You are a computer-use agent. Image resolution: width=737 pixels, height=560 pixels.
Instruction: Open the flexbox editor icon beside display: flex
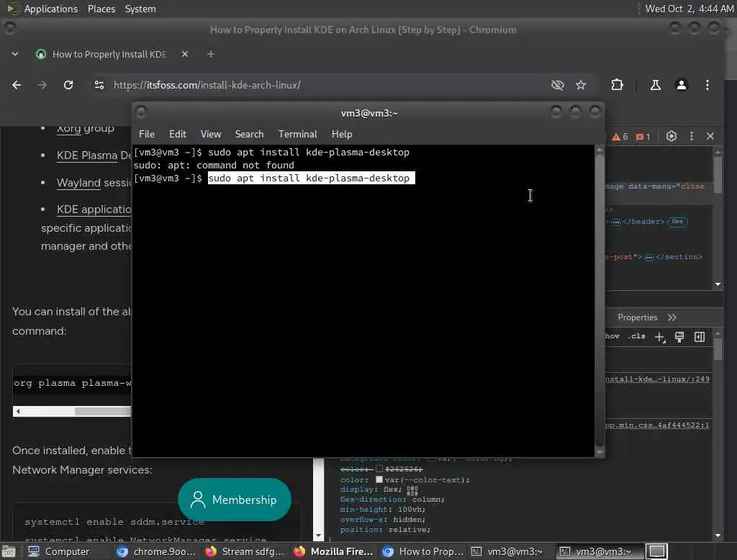coord(412,490)
